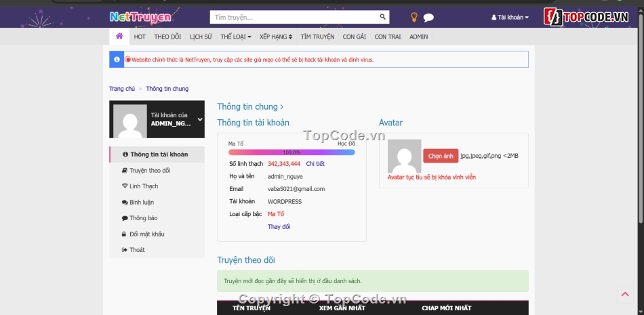Open TÌM TRUYỆN search page

[x=317, y=37]
